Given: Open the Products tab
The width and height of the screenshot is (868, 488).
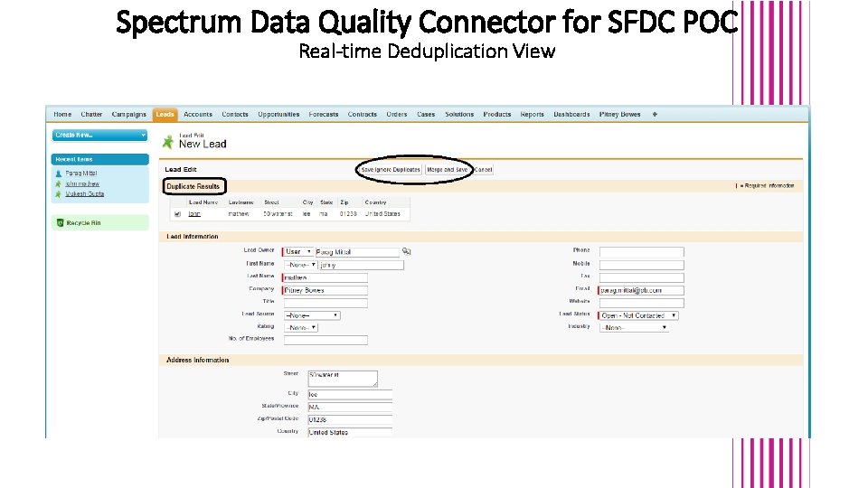Looking at the screenshot, I should click(497, 115).
